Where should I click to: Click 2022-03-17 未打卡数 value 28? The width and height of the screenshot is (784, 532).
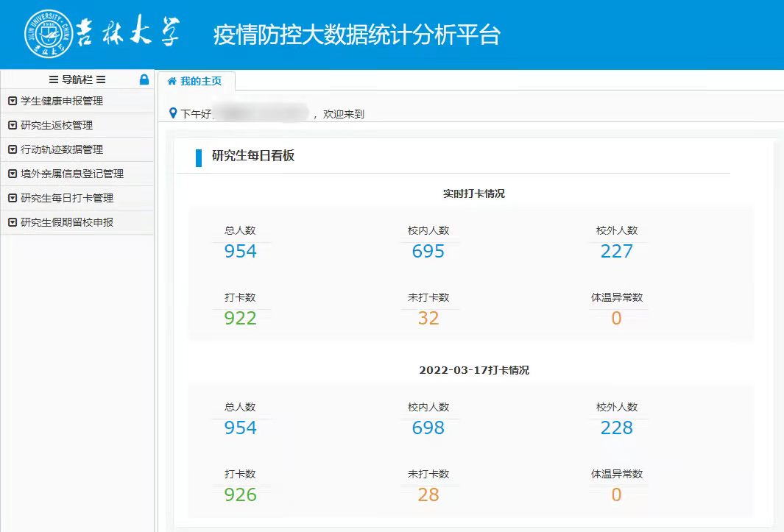pos(428,494)
